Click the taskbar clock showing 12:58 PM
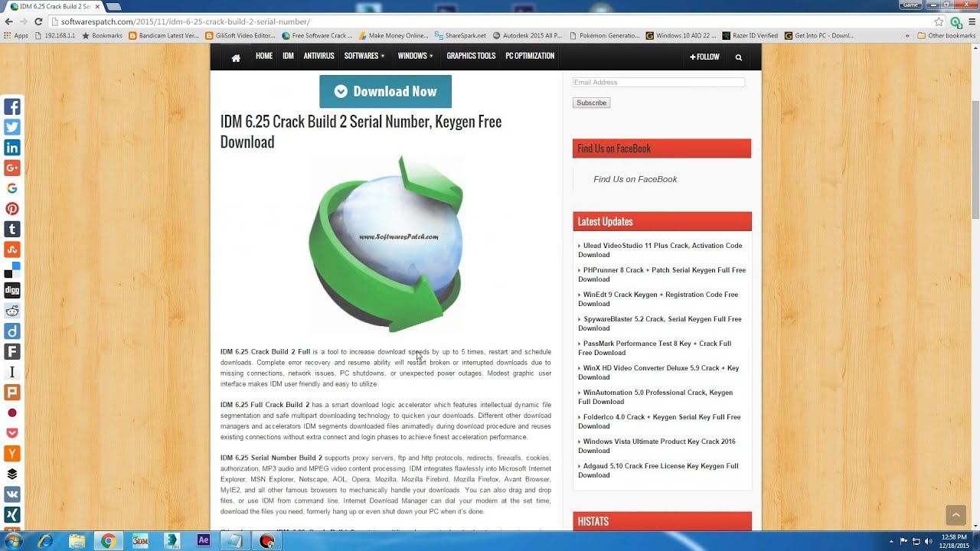980x551 pixels. point(954,541)
